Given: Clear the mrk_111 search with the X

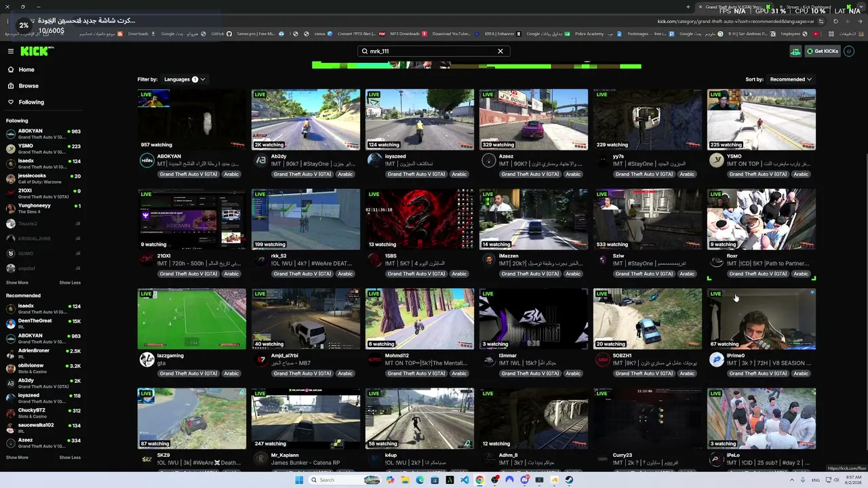Looking at the screenshot, I should pos(500,51).
